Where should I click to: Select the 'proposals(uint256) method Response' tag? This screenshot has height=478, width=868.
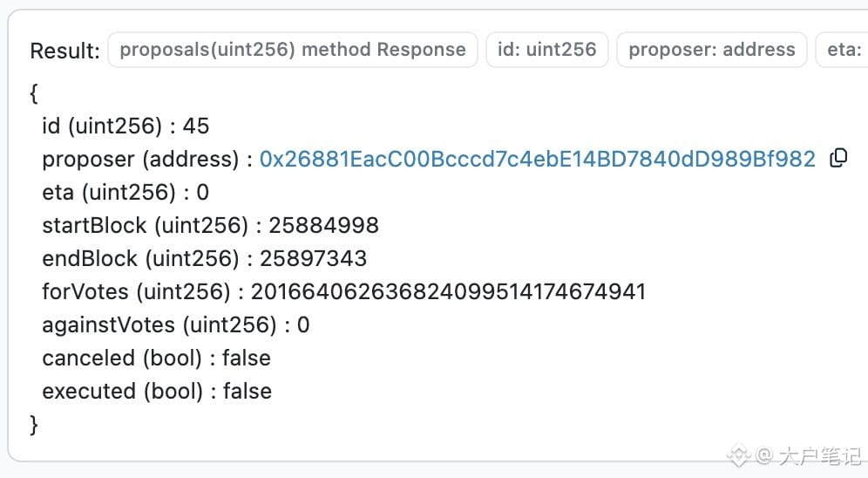coord(292,50)
